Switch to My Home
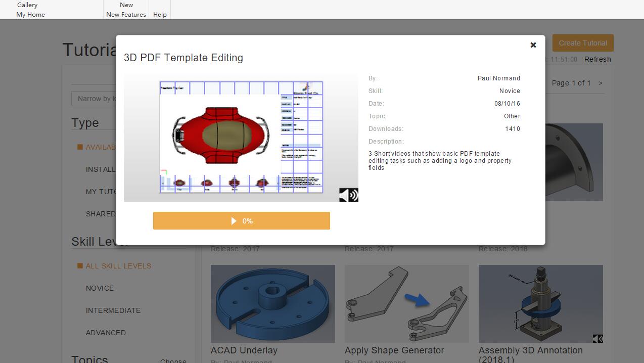Image resolution: width=644 pixels, height=363 pixels. pos(30,15)
